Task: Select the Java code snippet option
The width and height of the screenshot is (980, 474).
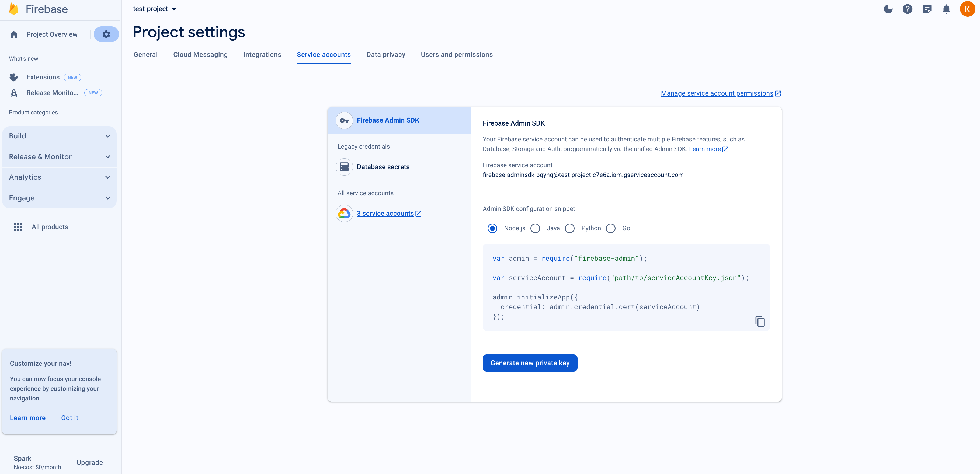Action: tap(536, 228)
